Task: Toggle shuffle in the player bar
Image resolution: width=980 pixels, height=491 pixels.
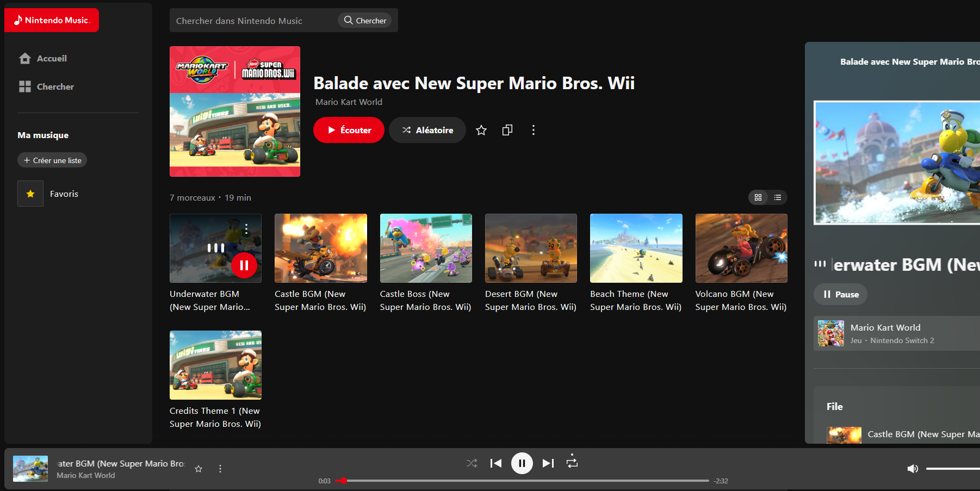Action: coord(472,463)
